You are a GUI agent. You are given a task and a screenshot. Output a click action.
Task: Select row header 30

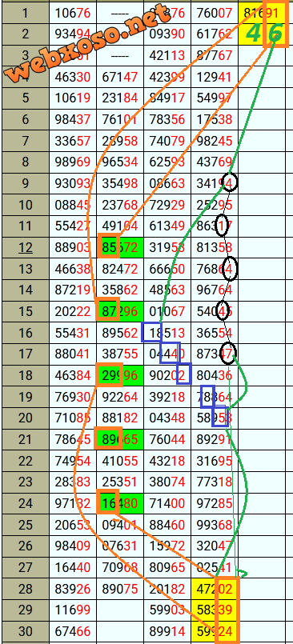click(x=25, y=632)
